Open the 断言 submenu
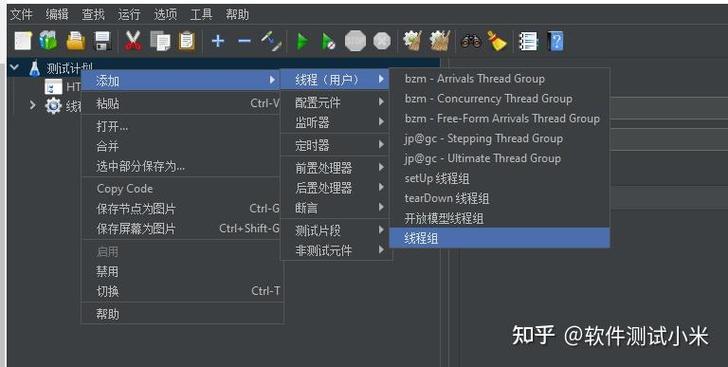The image size is (728, 367). point(335,208)
